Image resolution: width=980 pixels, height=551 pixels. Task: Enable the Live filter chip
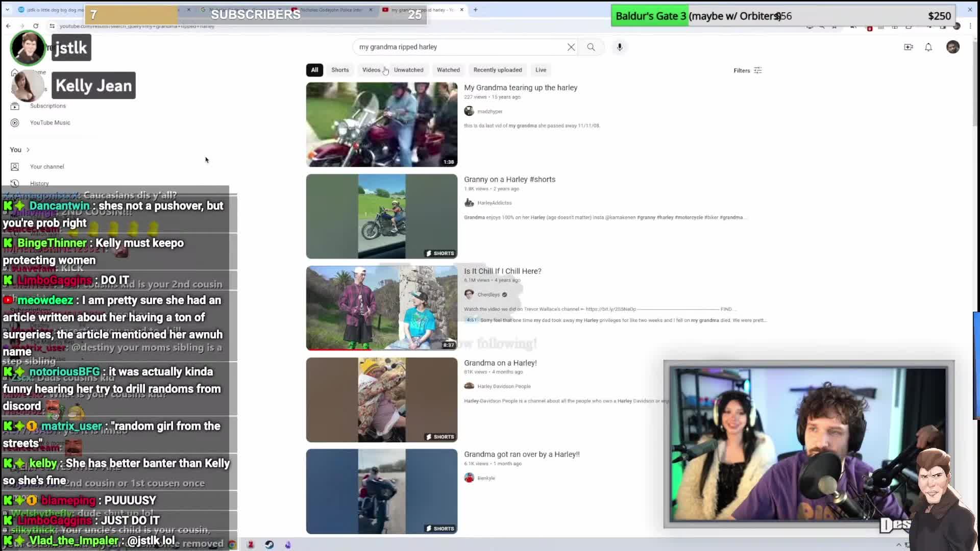[541, 70]
